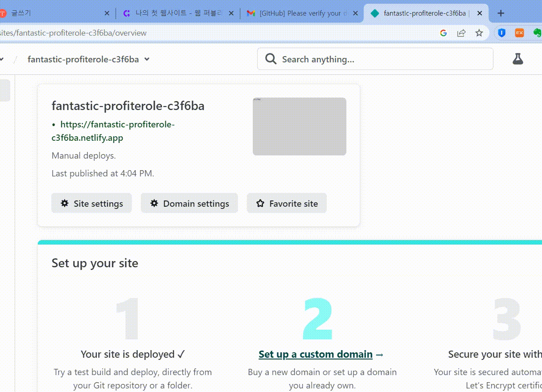
Task: Click Secure your site with heading
Action: pos(495,354)
